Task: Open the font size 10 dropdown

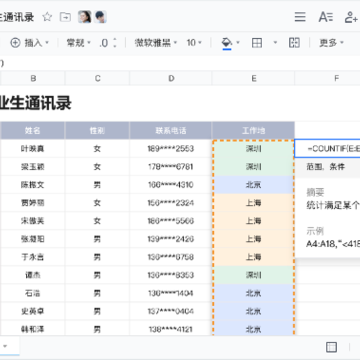Action: click(x=194, y=43)
